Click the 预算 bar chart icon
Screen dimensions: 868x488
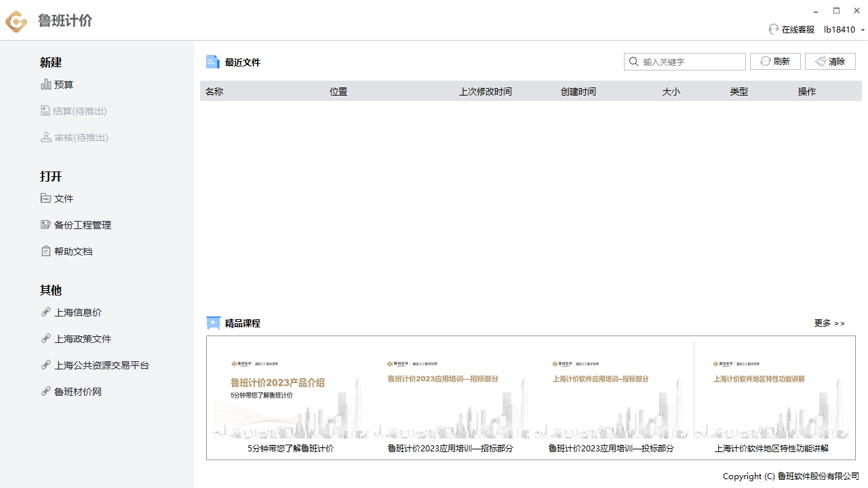point(46,85)
